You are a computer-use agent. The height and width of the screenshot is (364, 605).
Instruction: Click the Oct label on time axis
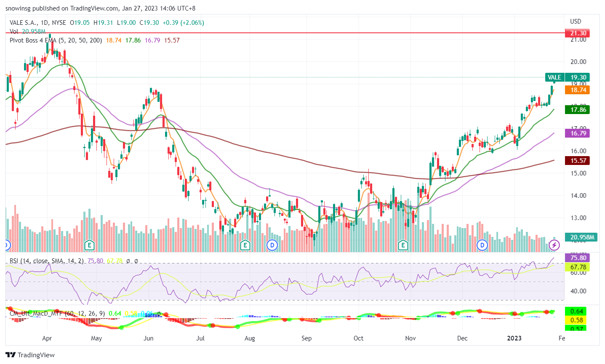point(358,338)
